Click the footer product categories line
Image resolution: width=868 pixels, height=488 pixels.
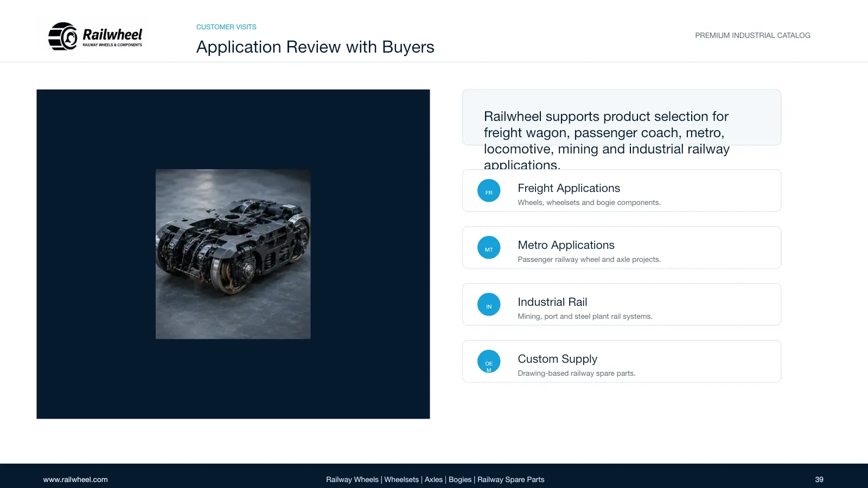coord(435,479)
